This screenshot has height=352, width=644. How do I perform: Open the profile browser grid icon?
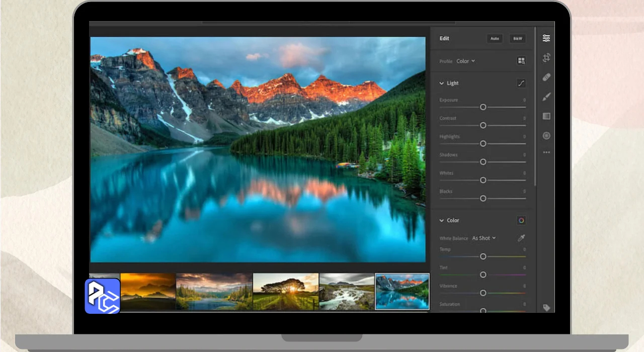click(x=521, y=61)
